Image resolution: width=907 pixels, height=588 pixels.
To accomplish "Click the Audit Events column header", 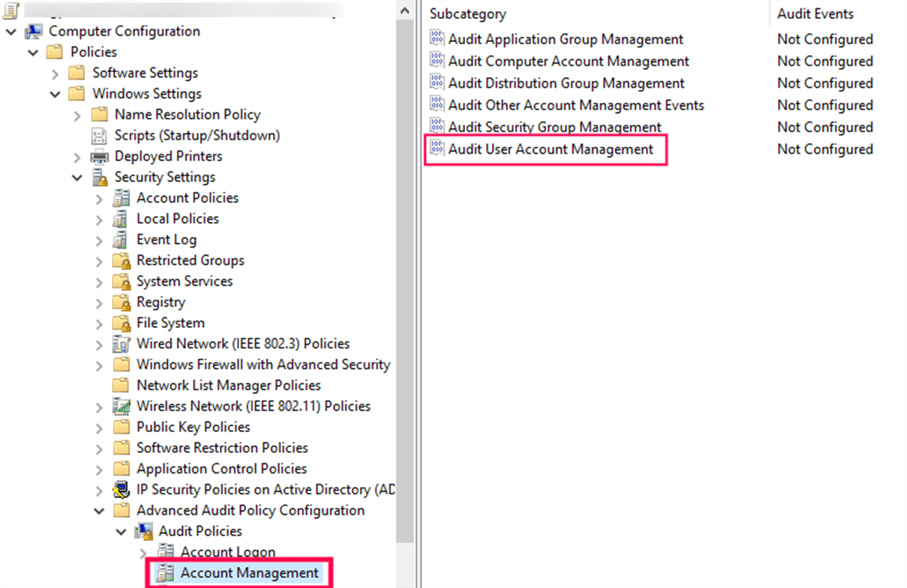I will pos(815,13).
